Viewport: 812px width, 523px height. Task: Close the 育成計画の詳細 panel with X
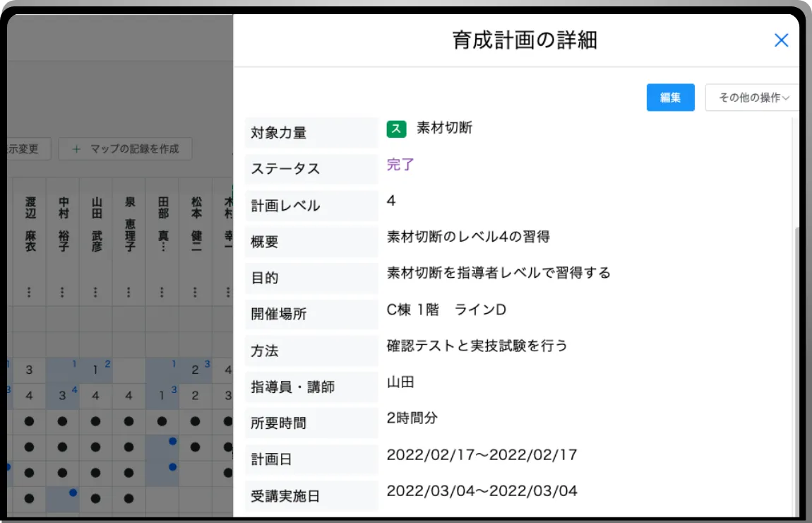[x=781, y=40]
